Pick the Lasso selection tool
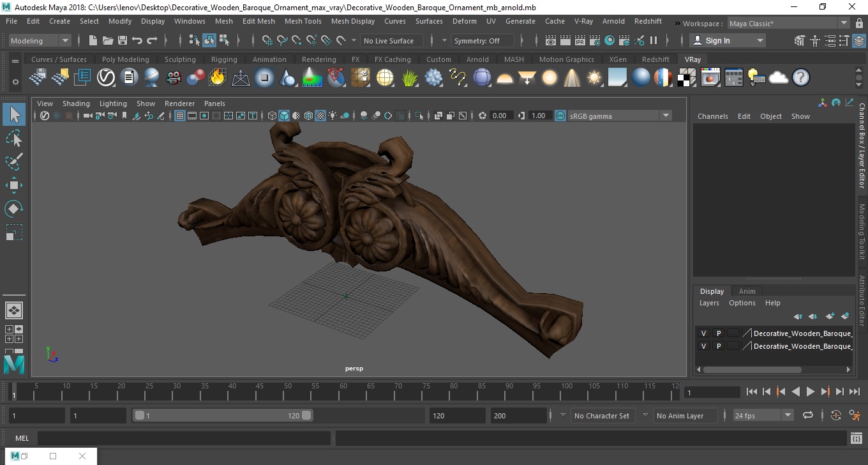 [x=14, y=139]
